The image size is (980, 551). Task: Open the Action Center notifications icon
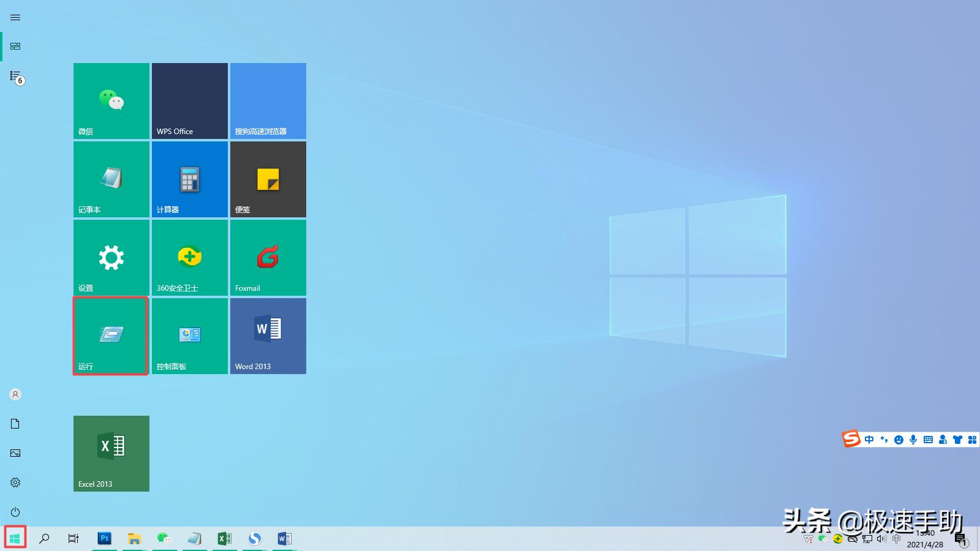(x=962, y=539)
